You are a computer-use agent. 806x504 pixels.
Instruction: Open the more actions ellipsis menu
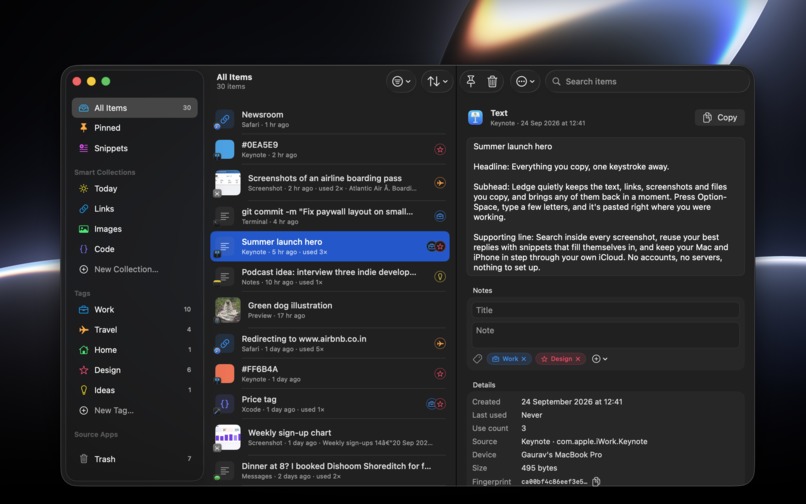525,81
